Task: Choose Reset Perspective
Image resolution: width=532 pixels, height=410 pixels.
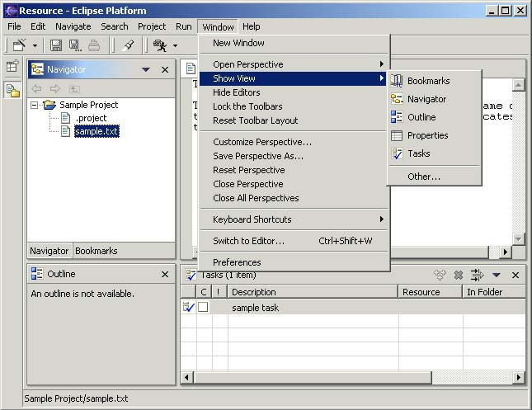Action: click(293, 170)
